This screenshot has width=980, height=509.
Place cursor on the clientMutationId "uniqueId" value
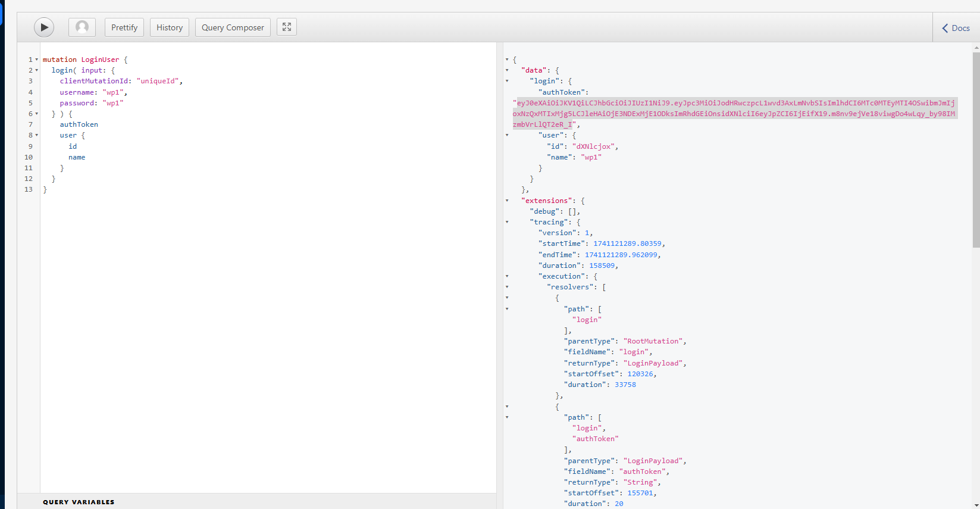click(158, 81)
